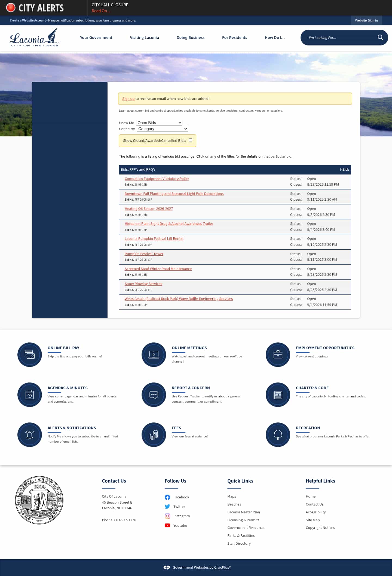Click the Report a Concern heading

tap(191, 388)
